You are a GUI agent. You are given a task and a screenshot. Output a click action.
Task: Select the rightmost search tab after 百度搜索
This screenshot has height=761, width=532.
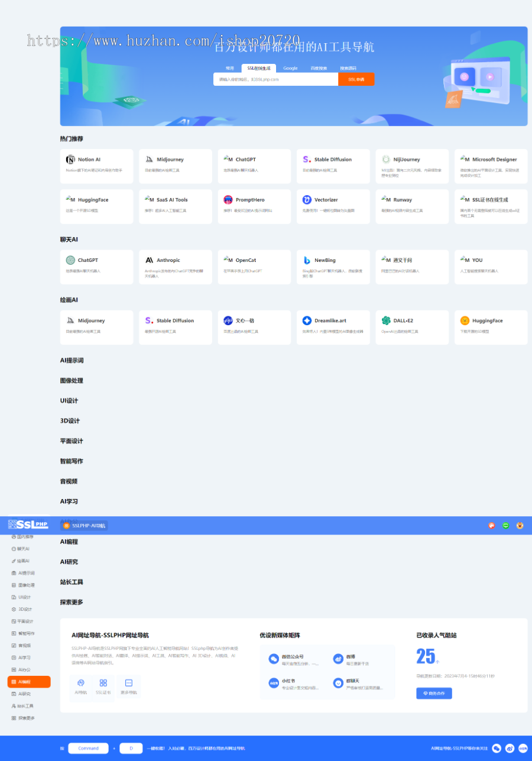click(x=348, y=68)
